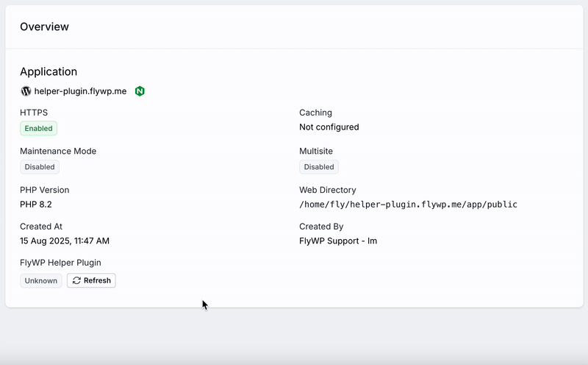Click the PHP Version label

click(45, 190)
